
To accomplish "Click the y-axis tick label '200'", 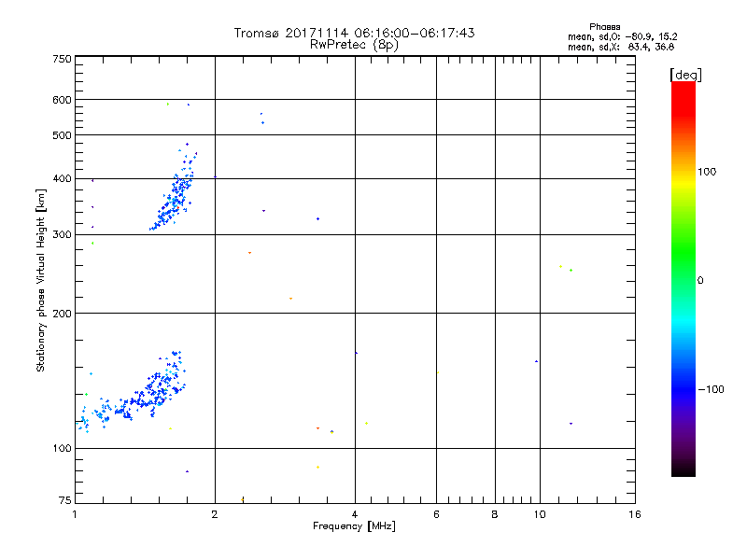I will [62, 314].
